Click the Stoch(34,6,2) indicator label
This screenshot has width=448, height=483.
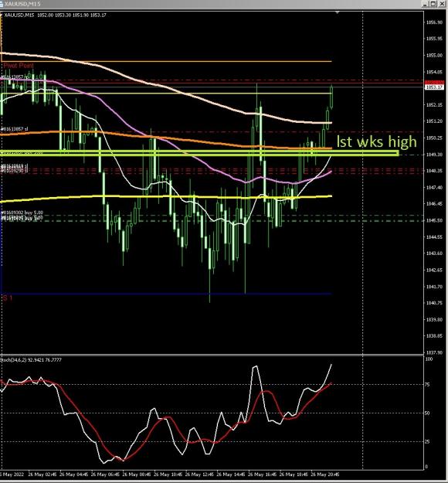click(x=31, y=359)
